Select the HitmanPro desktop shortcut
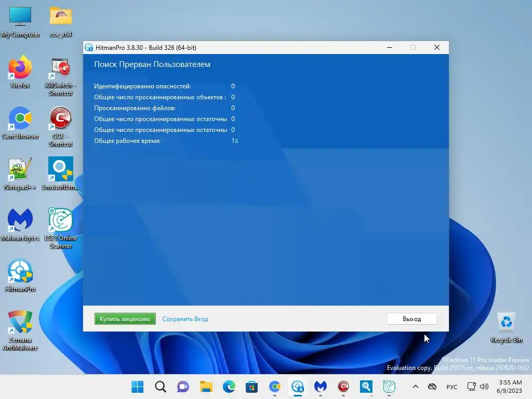 tap(20, 275)
